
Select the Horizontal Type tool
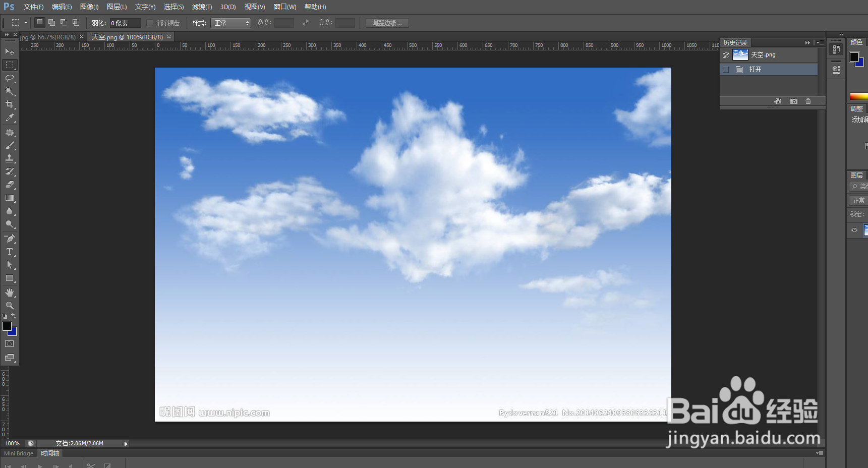[x=10, y=252]
